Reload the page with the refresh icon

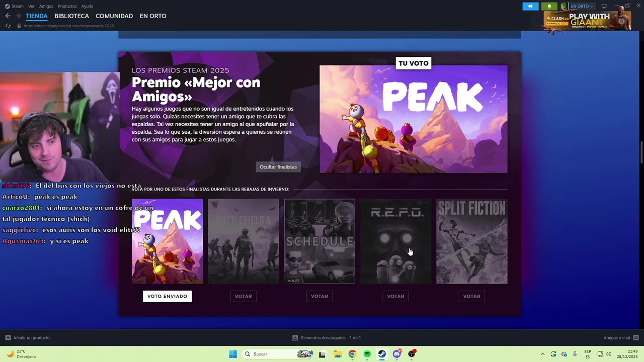tap(8, 26)
